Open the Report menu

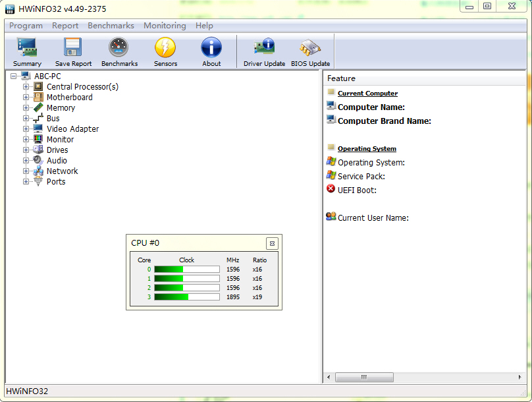pyautogui.click(x=65, y=26)
